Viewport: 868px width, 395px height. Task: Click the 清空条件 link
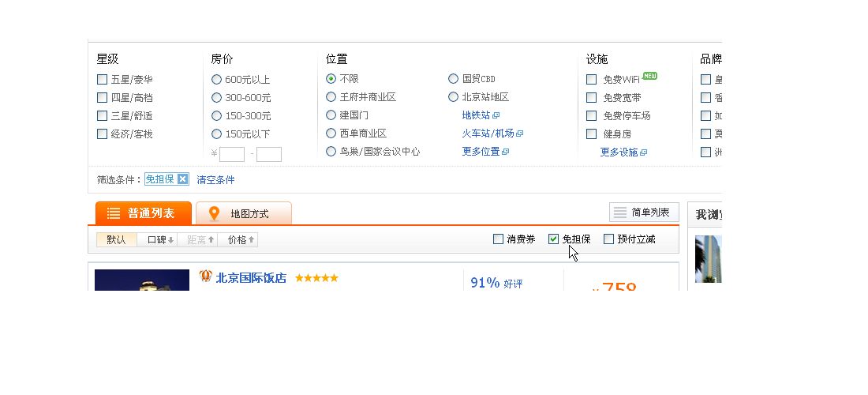point(216,179)
